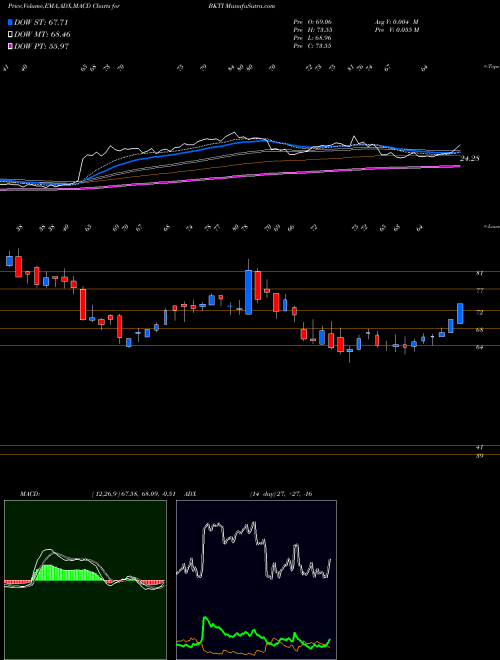Click the 'MACD:' indicator label
This screenshot has height=660, width=500.
pyautogui.click(x=29, y=494)
